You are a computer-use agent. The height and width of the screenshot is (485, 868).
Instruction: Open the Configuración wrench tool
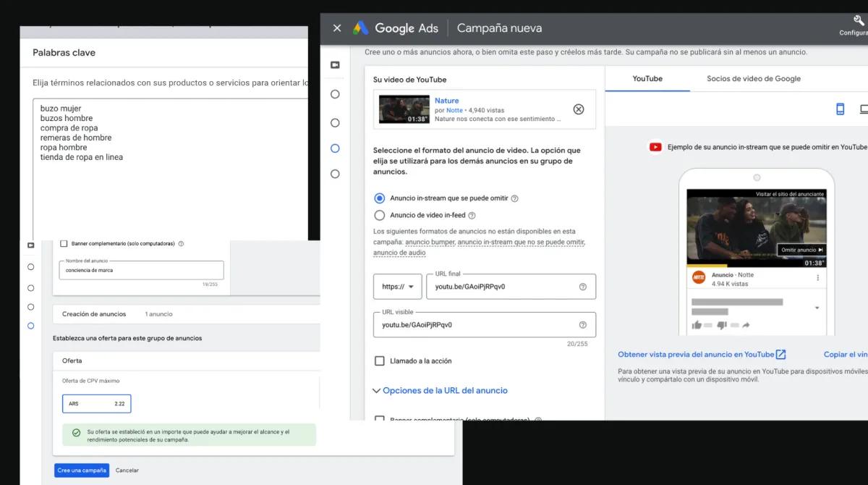click(859, 21)
